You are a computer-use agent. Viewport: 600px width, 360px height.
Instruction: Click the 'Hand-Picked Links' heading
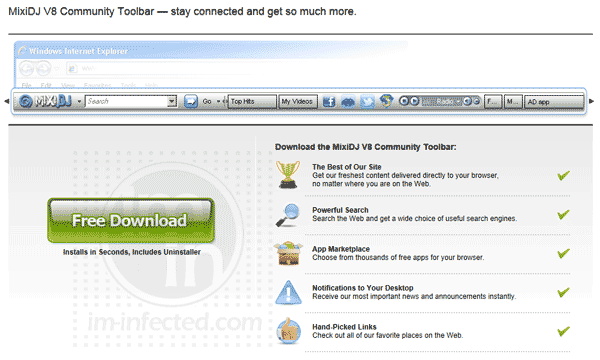pos(344,327)
